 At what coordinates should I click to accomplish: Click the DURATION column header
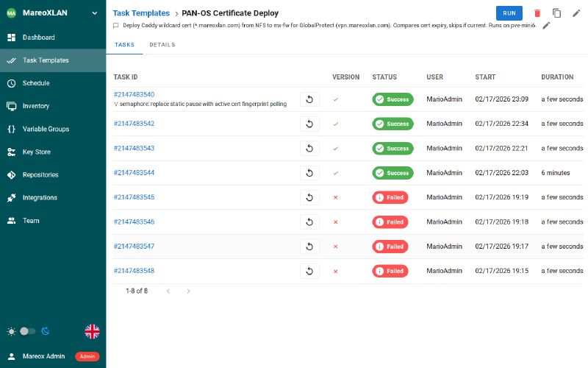point(557,77)
